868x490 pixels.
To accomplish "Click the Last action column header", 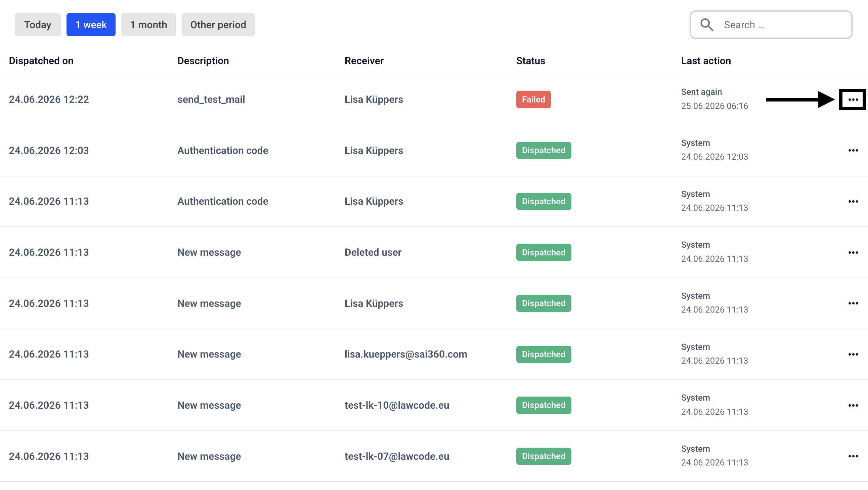I will coord(706,61).
